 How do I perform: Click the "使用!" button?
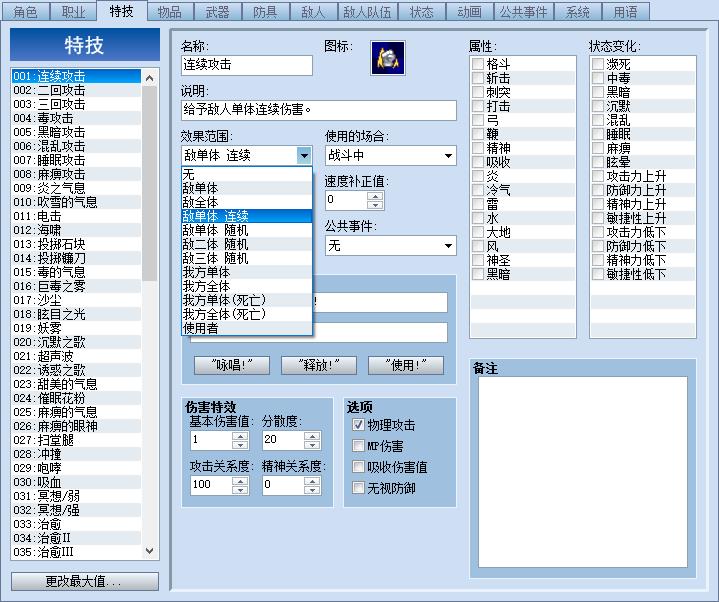406,365
